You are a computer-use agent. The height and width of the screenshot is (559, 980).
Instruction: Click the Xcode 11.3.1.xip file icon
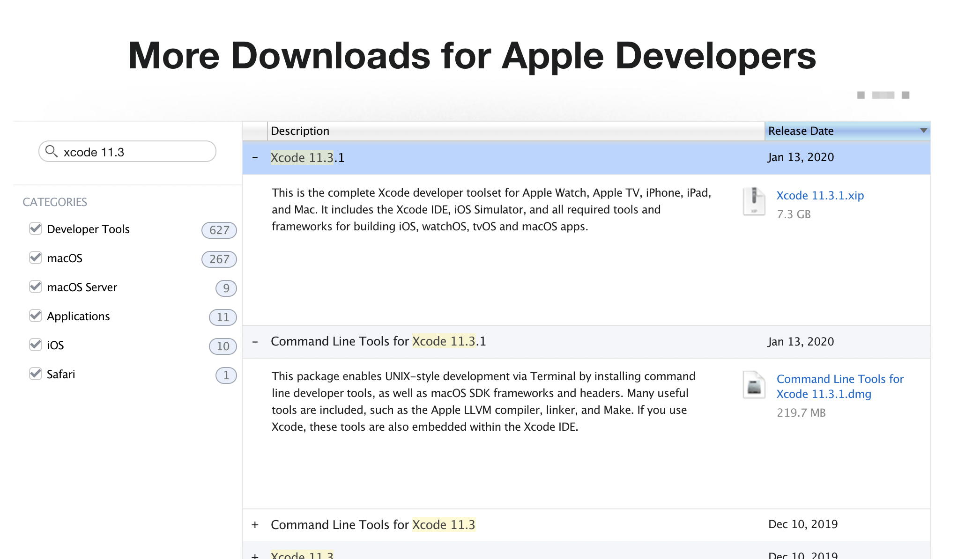click(x=754, y=201)
